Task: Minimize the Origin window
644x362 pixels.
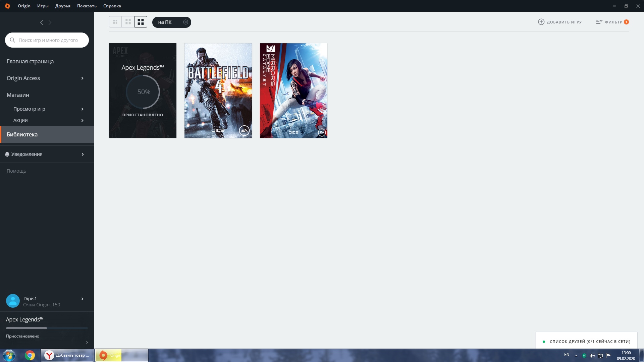Action: point(614,6)
